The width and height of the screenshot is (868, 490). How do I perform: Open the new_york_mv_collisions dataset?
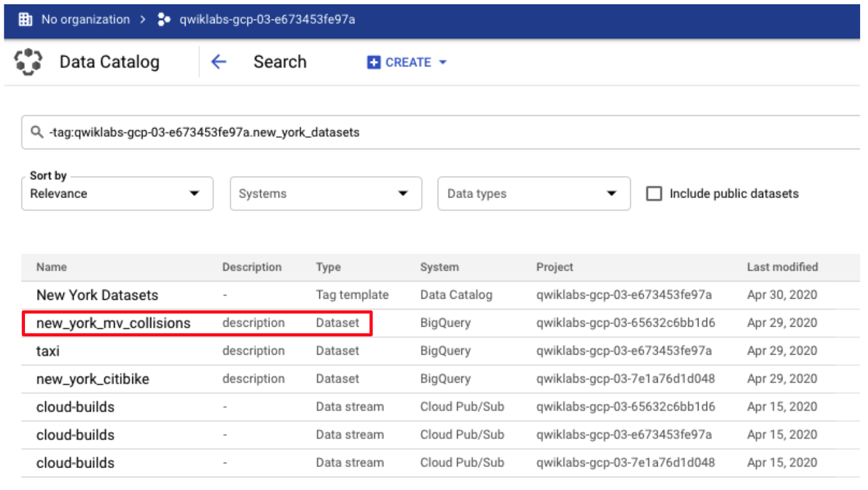tap(113, 323)
